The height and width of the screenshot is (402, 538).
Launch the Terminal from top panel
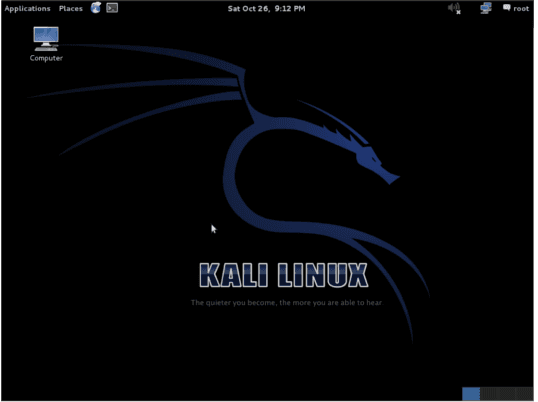112,8
